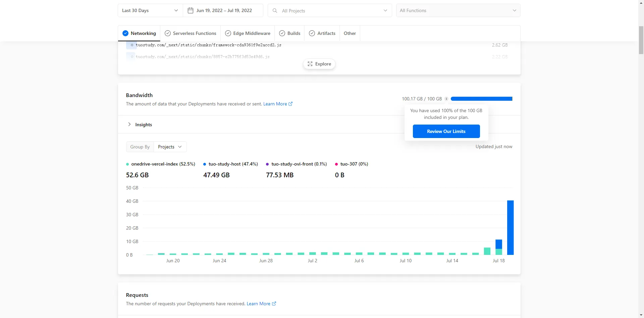
Task: Click the Jun 20 axis label
Action: [173, 261]
